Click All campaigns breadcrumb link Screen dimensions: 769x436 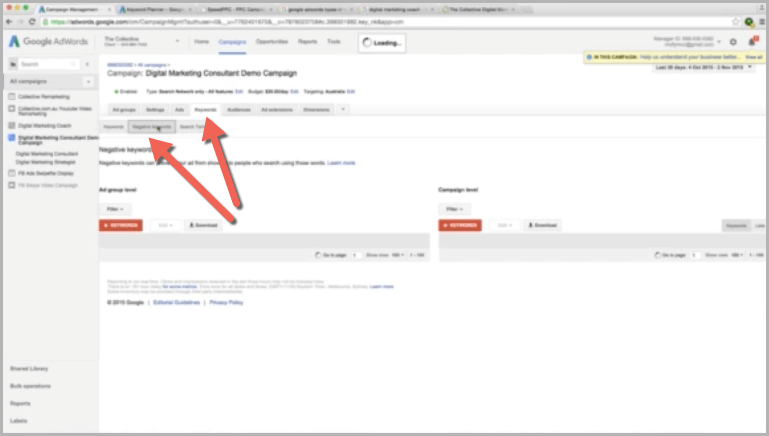pyautogui.click(x=153, y=65)
